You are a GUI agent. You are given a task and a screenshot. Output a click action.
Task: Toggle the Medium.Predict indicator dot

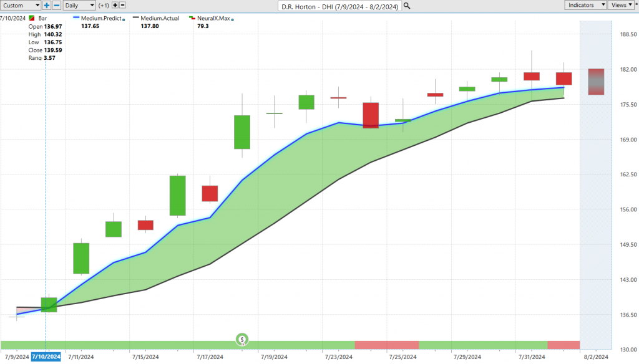[124, 20]
